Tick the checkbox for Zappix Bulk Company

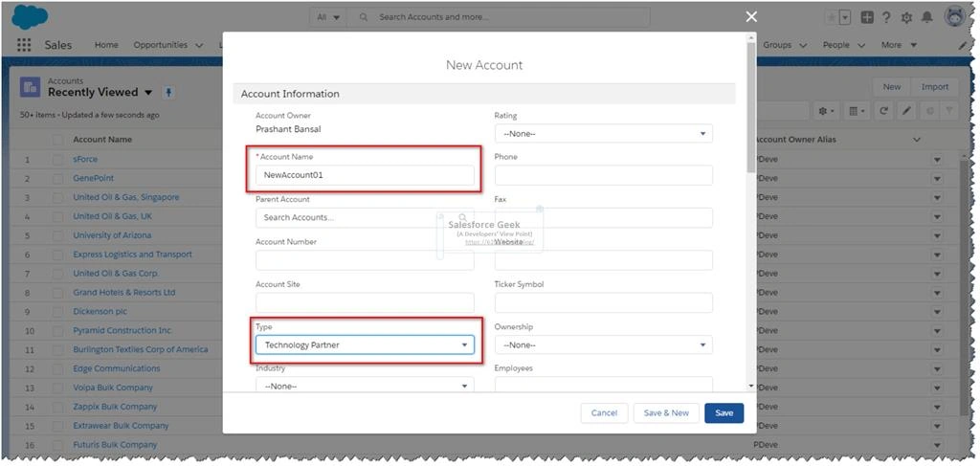click(58, 407)
